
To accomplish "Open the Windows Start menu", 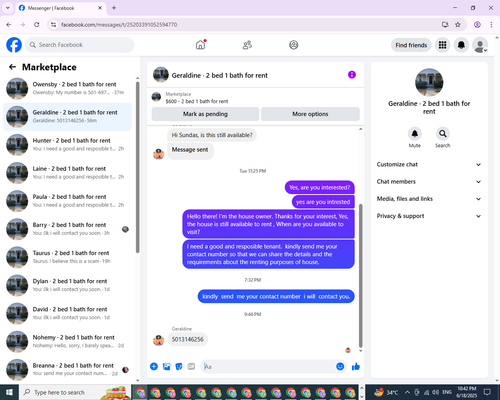I will [x=9, y=392].
